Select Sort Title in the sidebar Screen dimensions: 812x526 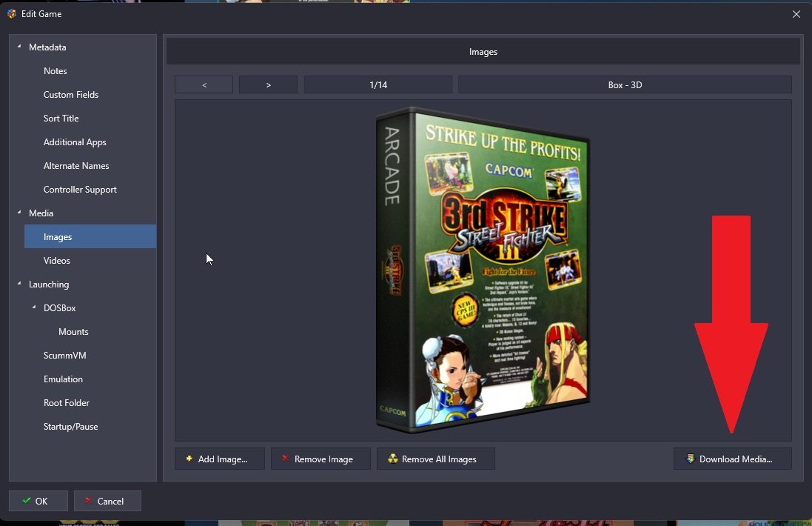point(61,118)
